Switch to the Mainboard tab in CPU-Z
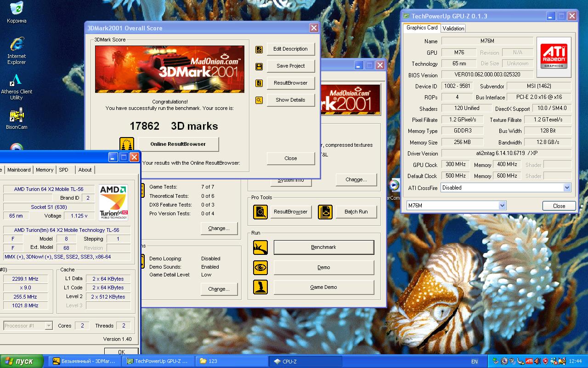The height and width of the screenshot is (368, 588). [19, 170]
